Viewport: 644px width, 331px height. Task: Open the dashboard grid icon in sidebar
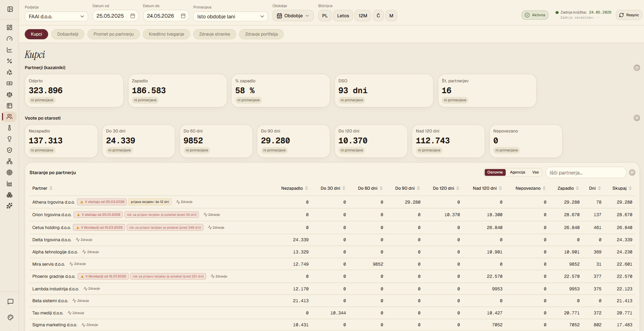9,27
